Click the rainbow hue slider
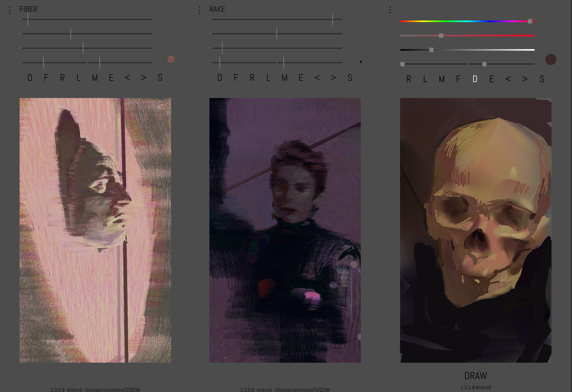Viewport: 572px width, 392px height. point(467,21)
